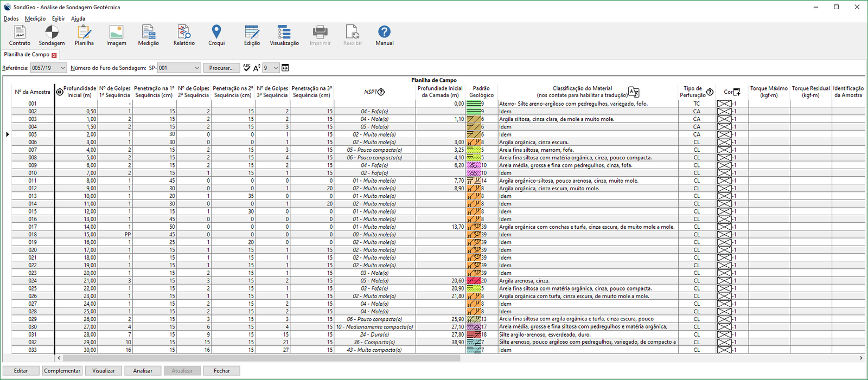Click the horizontal scrollbar thumb

click(x=261, y=358)
